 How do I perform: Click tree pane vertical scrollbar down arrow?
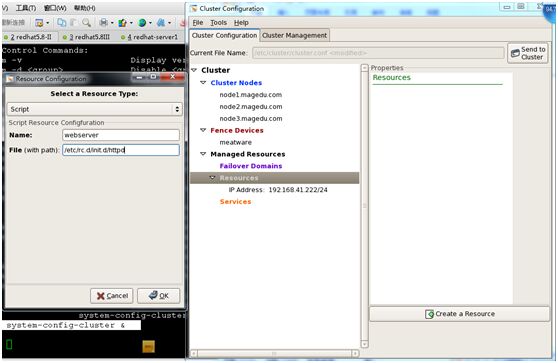pyautogui.click(x=364, y=344)
